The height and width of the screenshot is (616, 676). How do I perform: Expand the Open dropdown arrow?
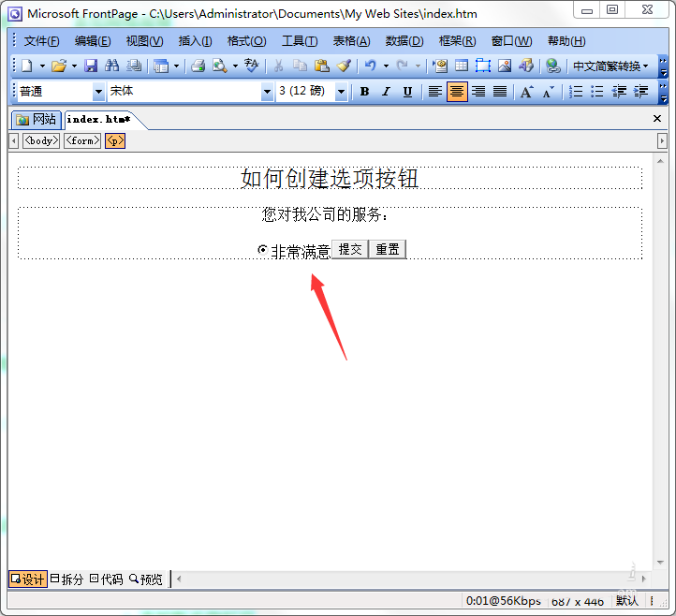74,66
